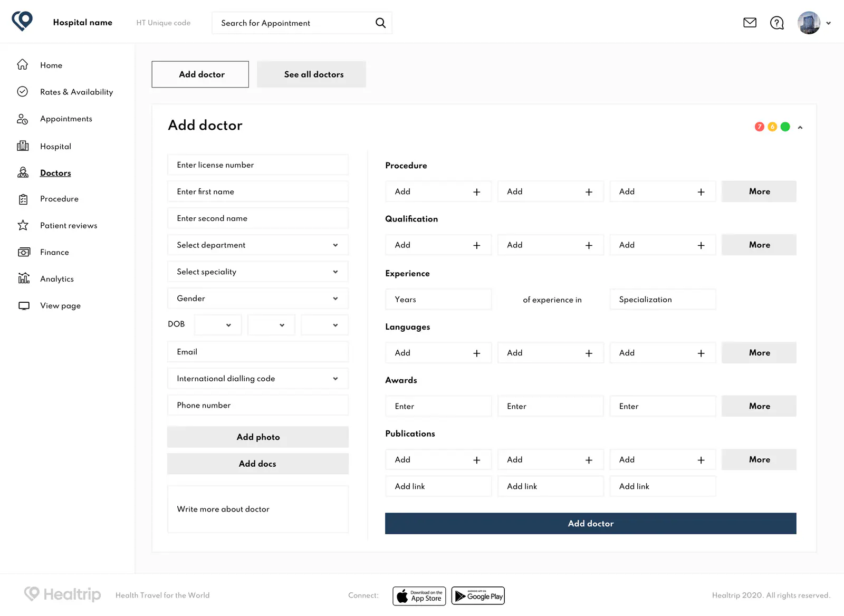The image size is (844, 616).
Task: Click the search magnifier icon
Action: click(380, 23)
